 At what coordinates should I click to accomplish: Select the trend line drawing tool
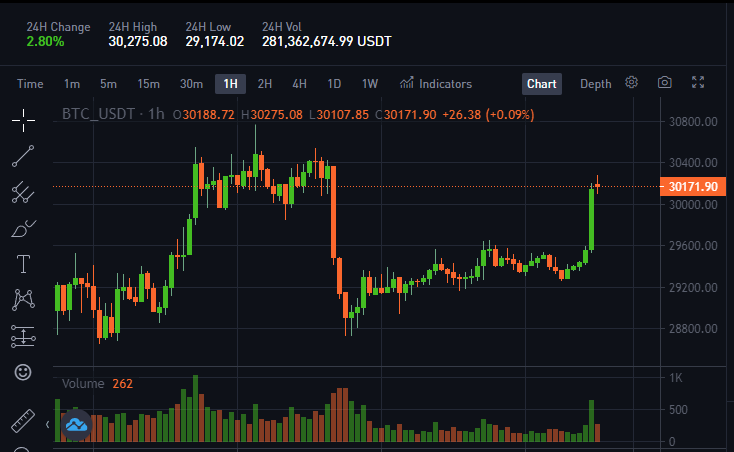[23, 156]
